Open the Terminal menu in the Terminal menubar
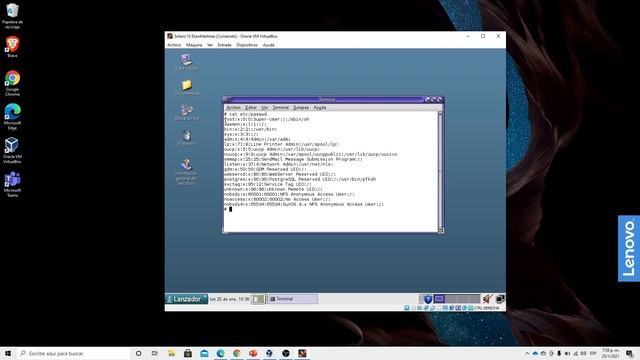This screenshot has width=640, height=360. tap(280, 108)
